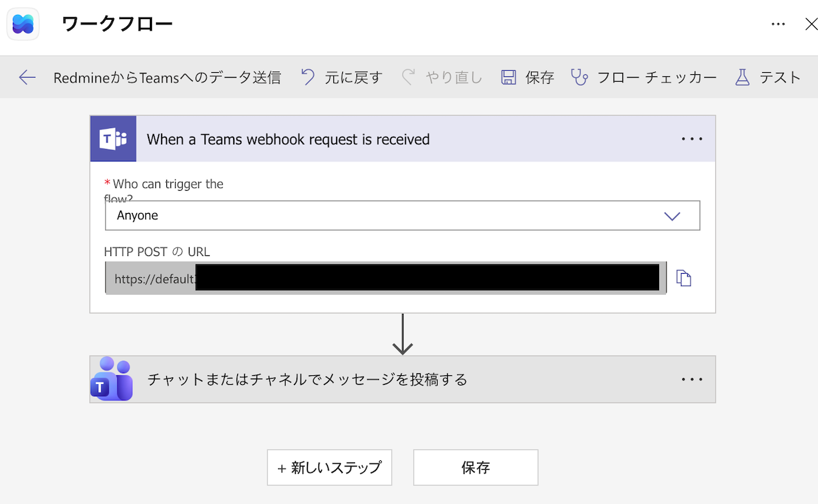This screenshot has height=504, width=818.
Task: Click the 保存 floppy disk toolbar icon
Action: (x=509, y=77)
